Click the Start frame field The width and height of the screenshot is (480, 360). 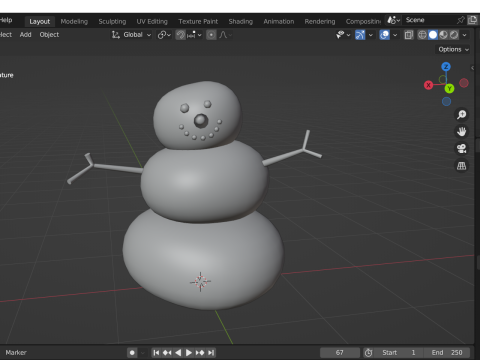399,353
